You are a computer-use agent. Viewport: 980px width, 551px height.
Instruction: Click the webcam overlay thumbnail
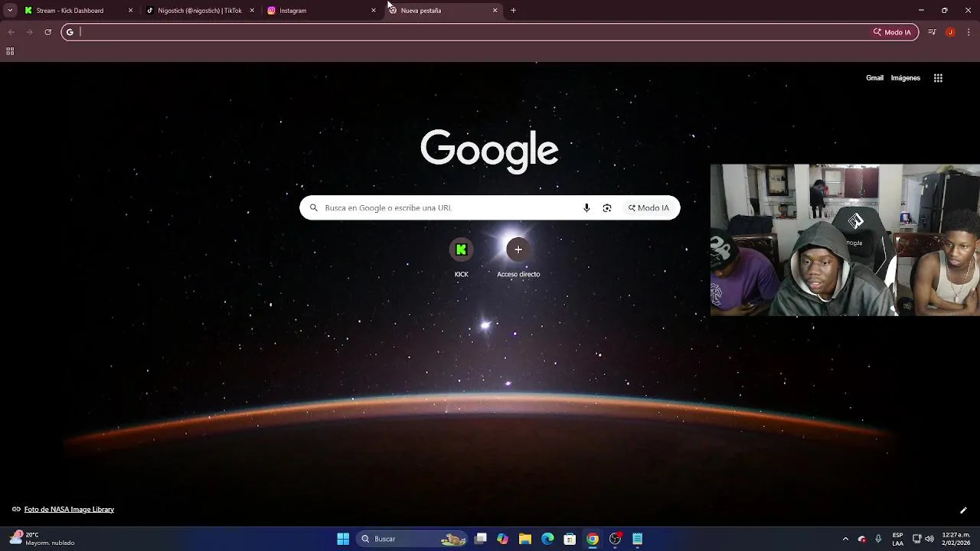pos(845,240)
